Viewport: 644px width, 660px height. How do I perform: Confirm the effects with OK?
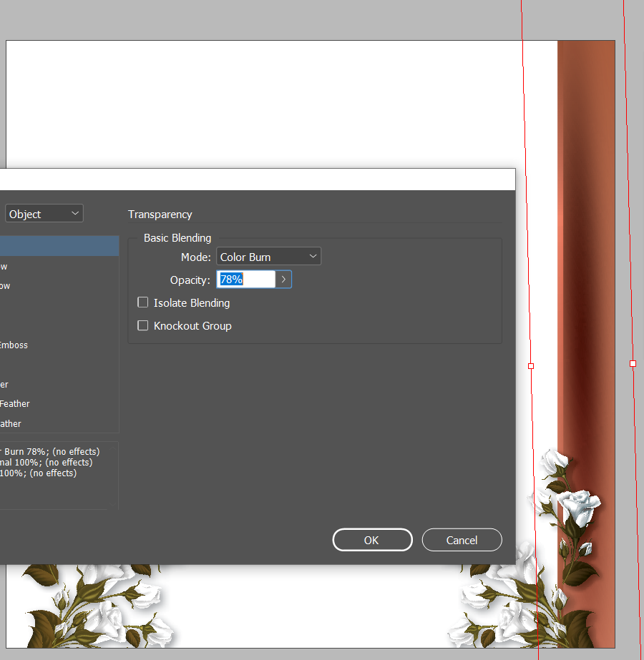click(372, 540)
